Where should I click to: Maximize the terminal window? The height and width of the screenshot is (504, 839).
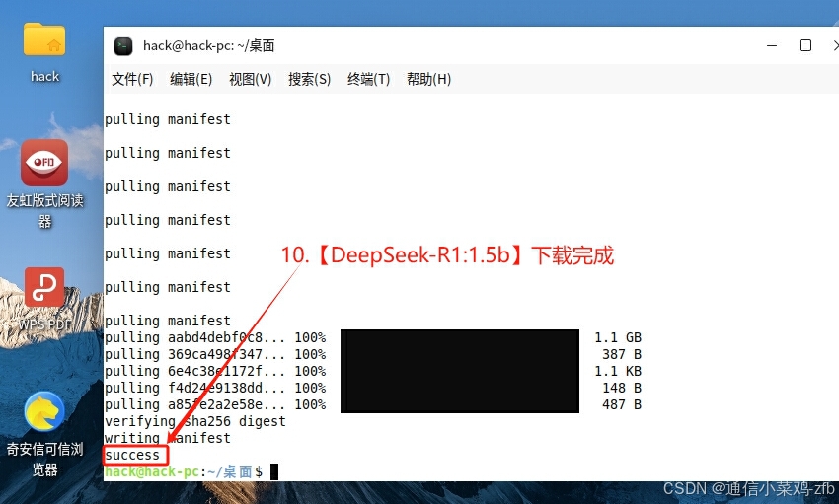(805, 46)
